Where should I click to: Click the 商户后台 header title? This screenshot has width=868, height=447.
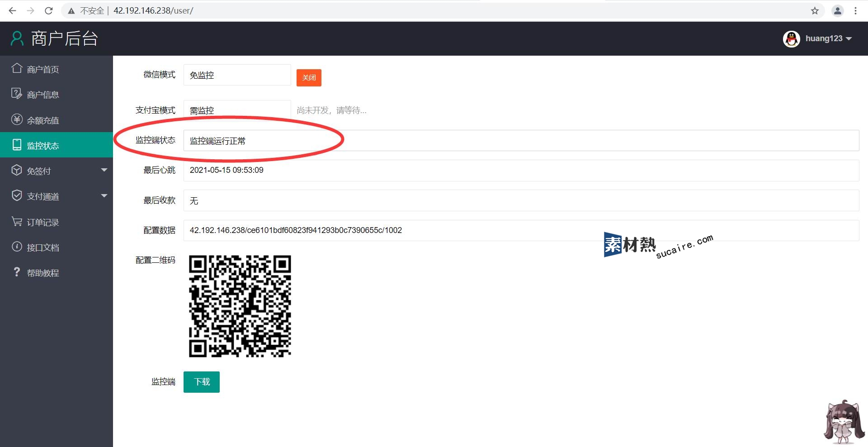point(64,38)
